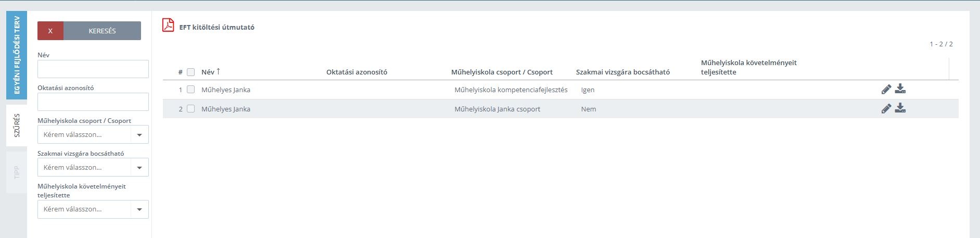
Task: Download the Műhelyiskola Janka csoport row plan
Action: pyautogui.click(x=900, y=108)
